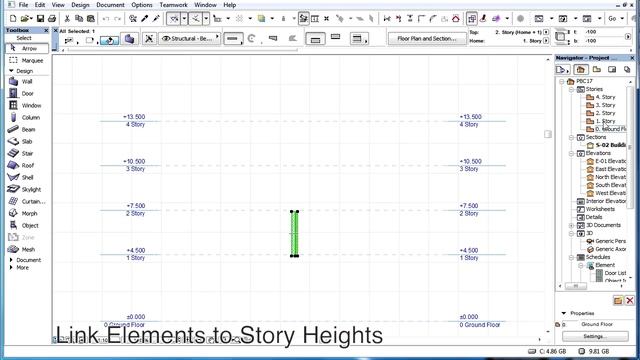Image resolution: width=640 pixels, height=360 pixels.
Task: Click the Print icon
Action: pyautogui.click(x=52, y=18)
